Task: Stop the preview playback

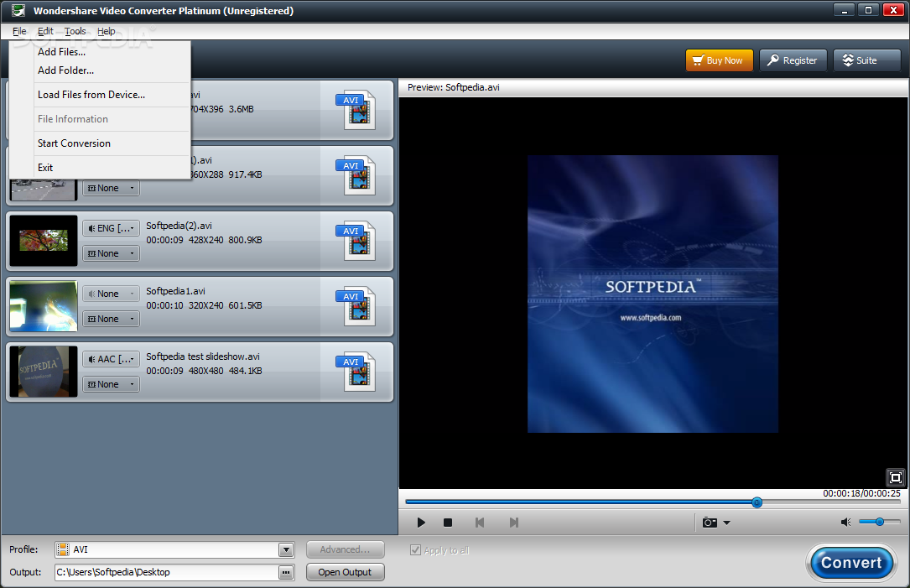Action: tap(448, 523)
